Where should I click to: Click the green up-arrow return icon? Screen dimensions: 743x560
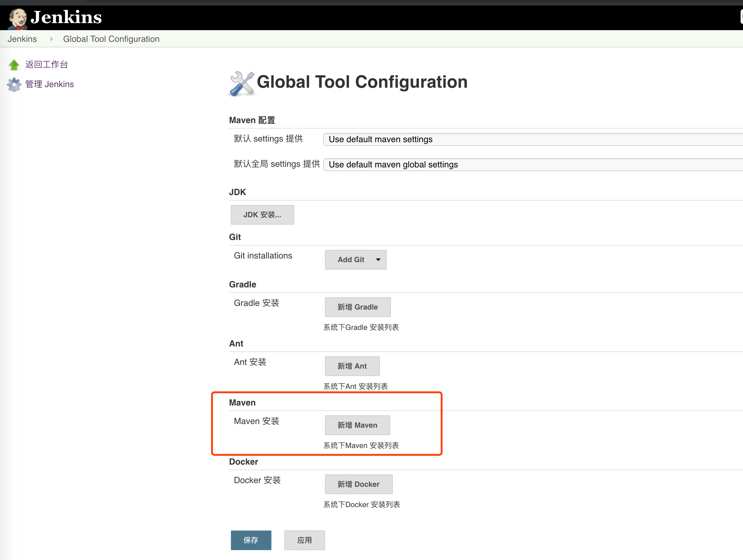click(14, 65)
